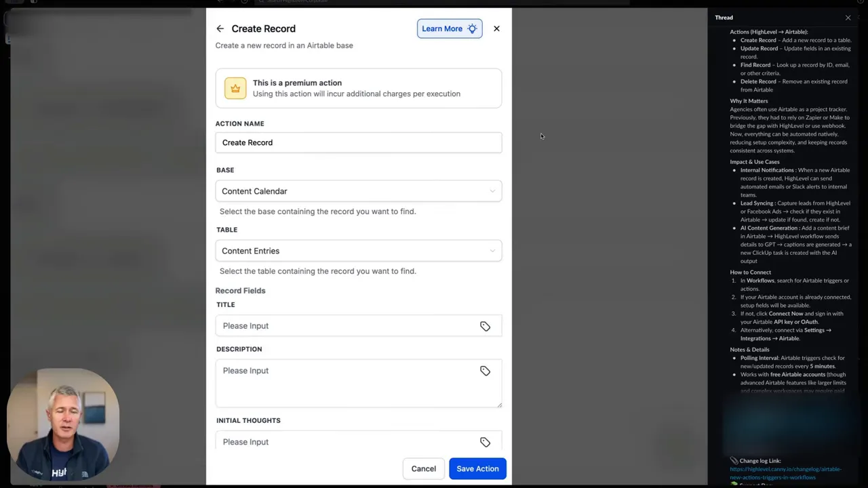This screenshot has height=488, width=868.
Task: Click "Delete Record" bullet in Thread panel
Action: click(x=758, y=81)
